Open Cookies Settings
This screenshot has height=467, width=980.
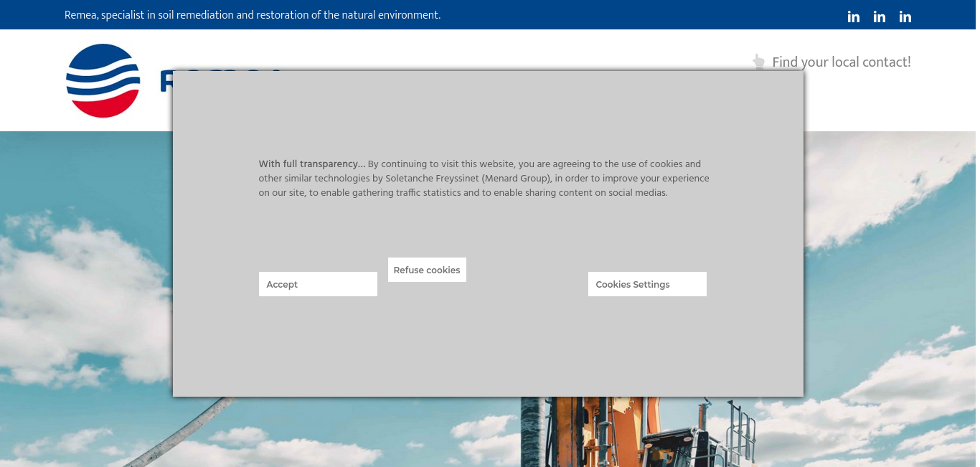click(x=647, y=284)
